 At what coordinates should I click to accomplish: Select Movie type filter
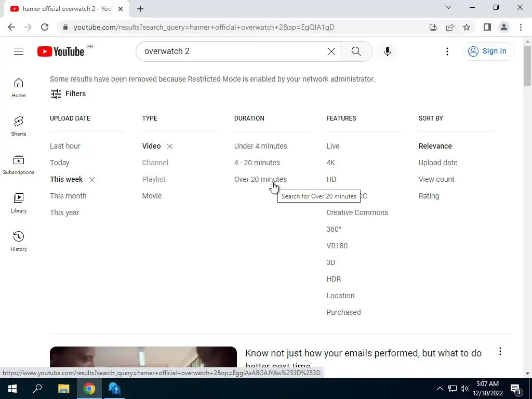[x=152, y=196]
